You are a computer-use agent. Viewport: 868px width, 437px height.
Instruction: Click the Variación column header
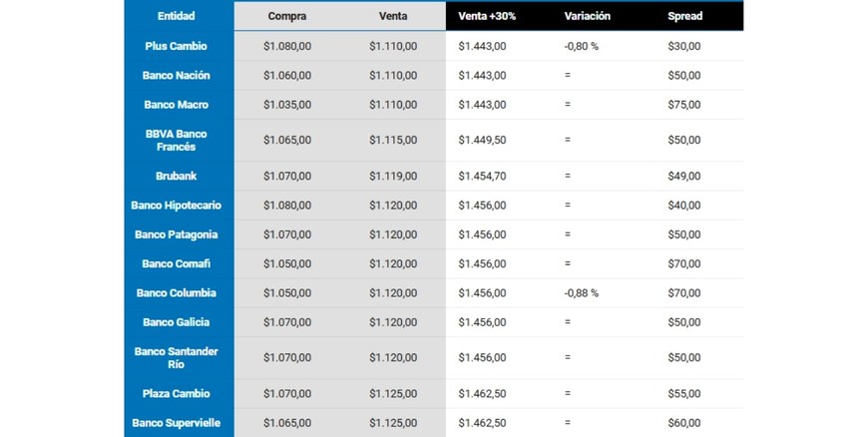pyautogui.click(x=587, y=16)
